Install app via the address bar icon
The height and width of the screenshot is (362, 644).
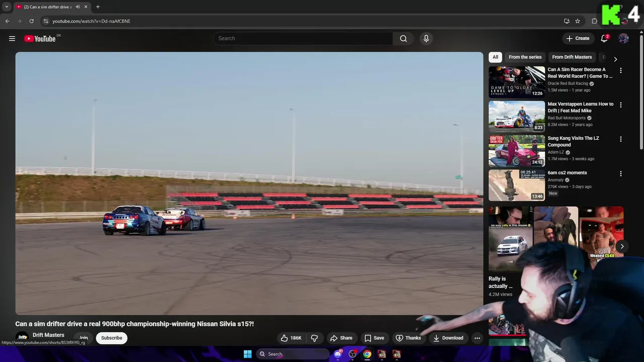(x=567, y=21)
